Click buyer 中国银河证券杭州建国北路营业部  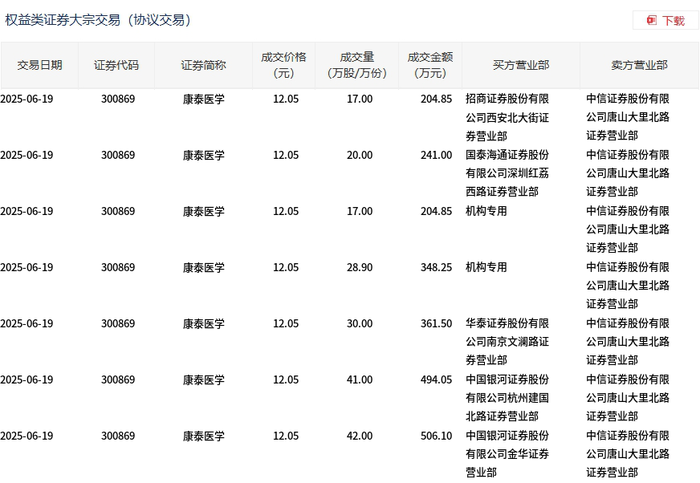click(507, 398)
